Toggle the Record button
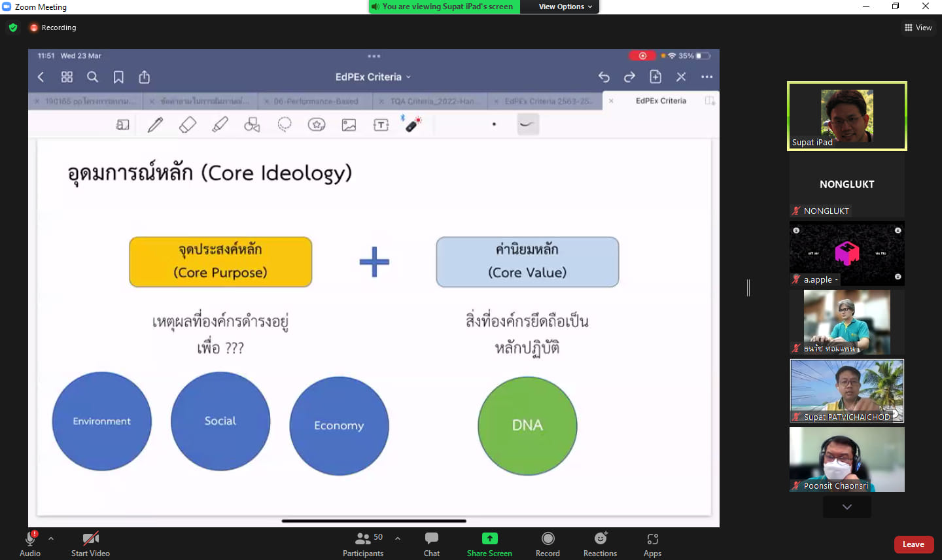The image size is (942, 560). pos(548,544)
